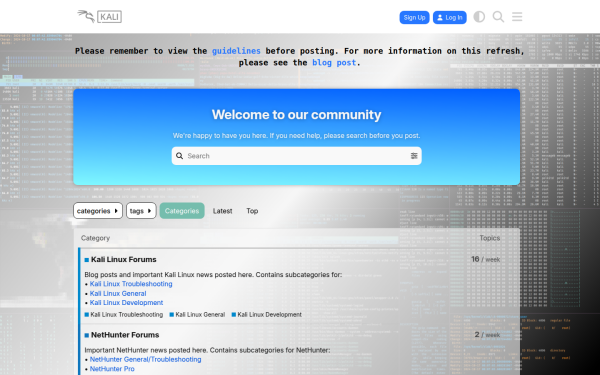This screenshot has height=375, width=600.
Task: Expand the categories dropdown
Action: point(98,210)
